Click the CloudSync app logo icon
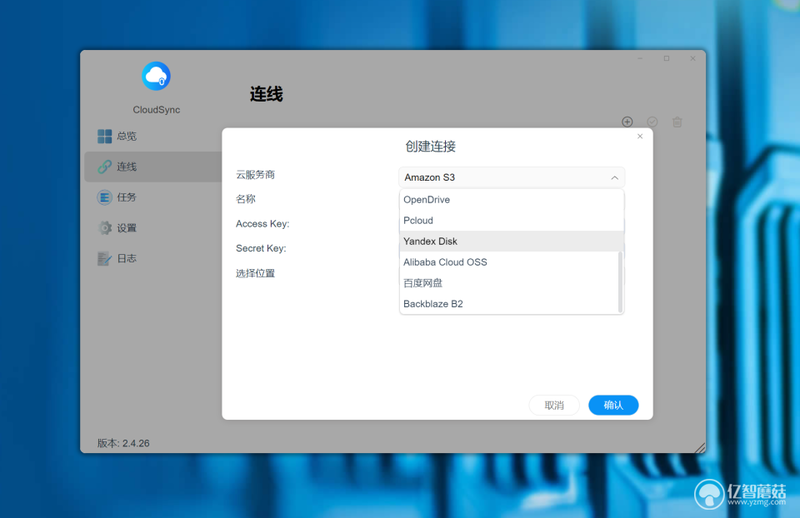This screenshot has width=800, height=518. tap(156, 77)
